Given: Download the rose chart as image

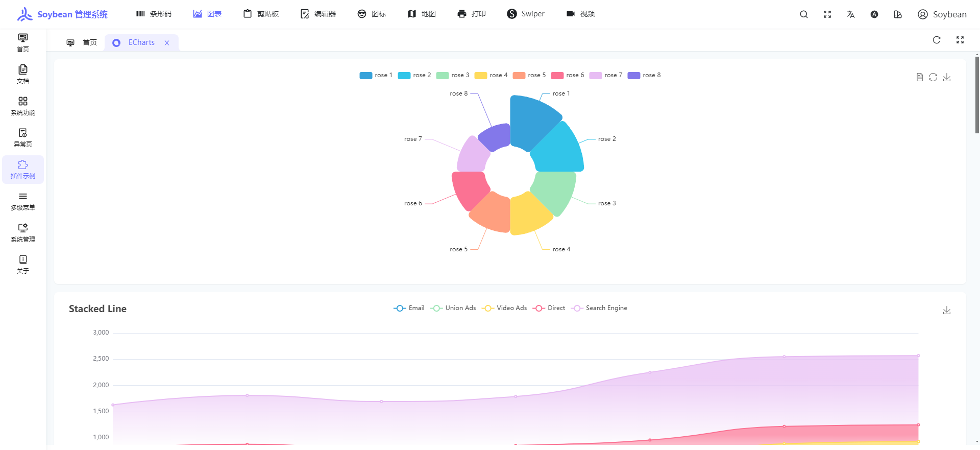Looking at the screenshot, I should click(947, 77).
